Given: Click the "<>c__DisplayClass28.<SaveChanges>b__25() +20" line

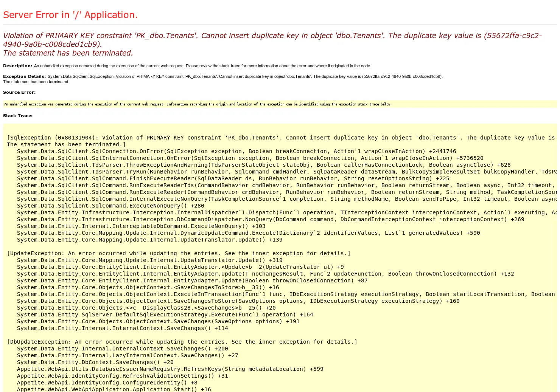Looking at the screenshot, I should click(x=146, y=308).
